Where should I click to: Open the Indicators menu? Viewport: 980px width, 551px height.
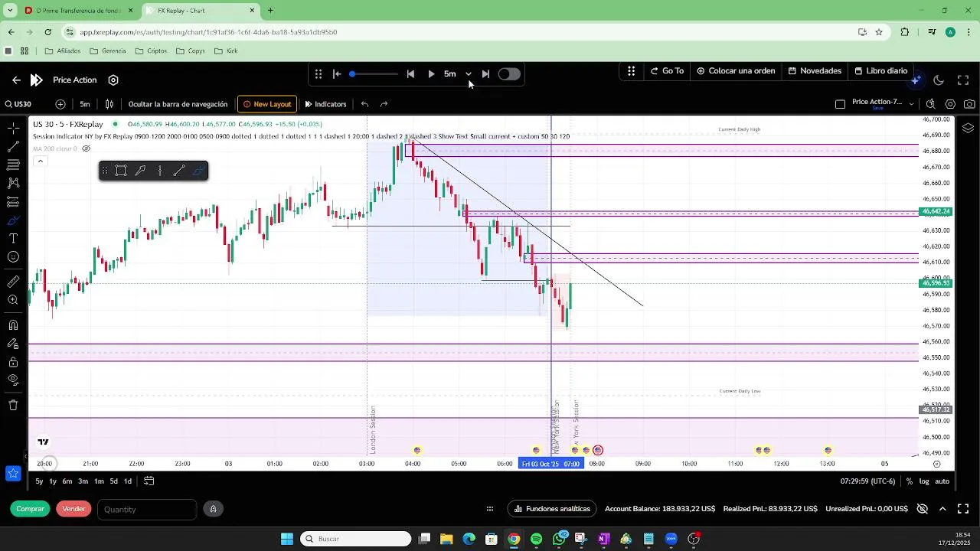(325, 104)
